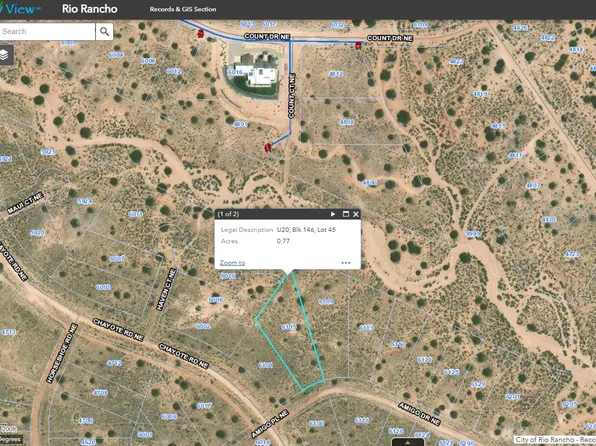The height and width of the screenshot is (446, 596).
Task: Select parcel labeled 5924
Action: pyautogui.click(x=84, y=201)
